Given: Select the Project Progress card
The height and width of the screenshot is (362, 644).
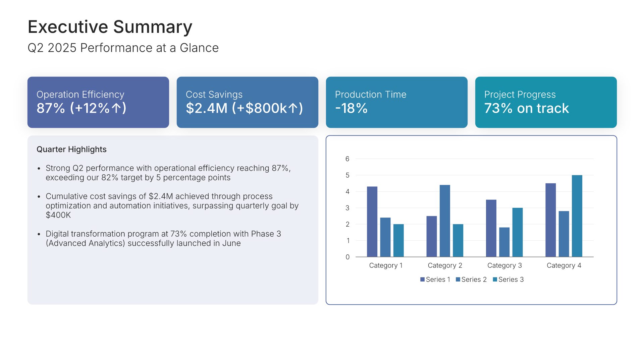Looking at the screenshot, I should (x=546, y=102).
